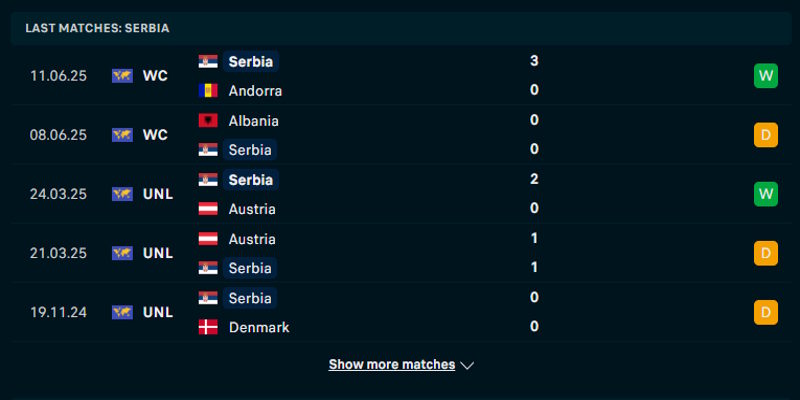Click Serbia flag in 11.06.25 match
The image size is (800, 400).
click(x=208, y=61)
